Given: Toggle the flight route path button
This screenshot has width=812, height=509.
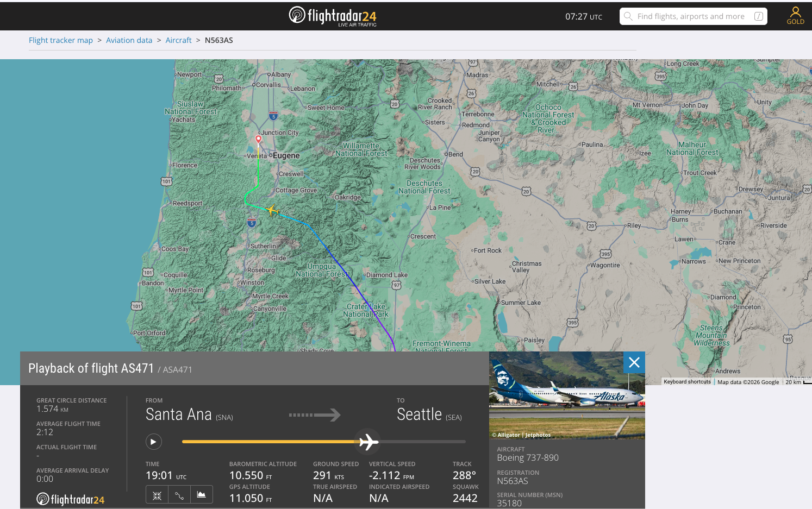Looking at the screenshot, I should (179, 495).
